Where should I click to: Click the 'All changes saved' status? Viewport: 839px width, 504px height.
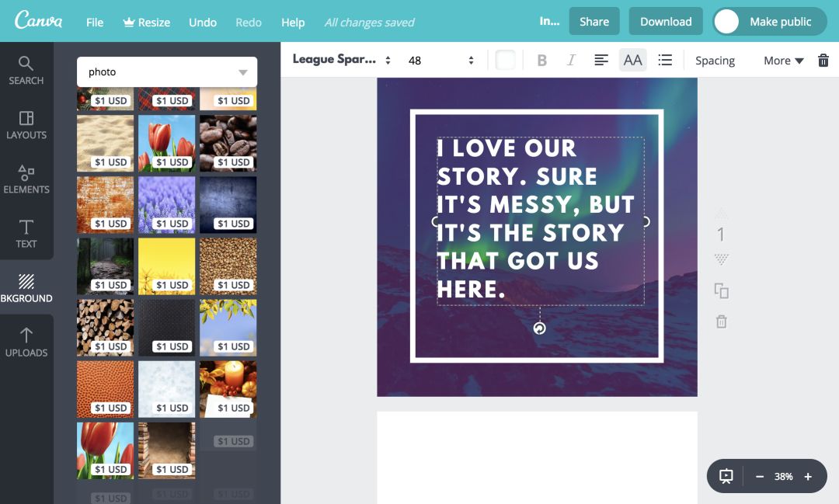(x=369, y=23)
